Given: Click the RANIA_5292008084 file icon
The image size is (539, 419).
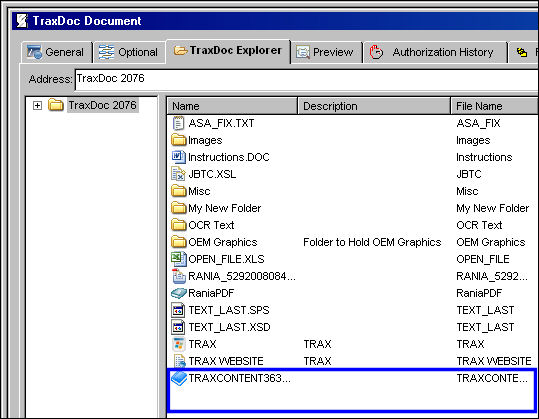Looking at the screenshot, I should click(x=179, y=276).
